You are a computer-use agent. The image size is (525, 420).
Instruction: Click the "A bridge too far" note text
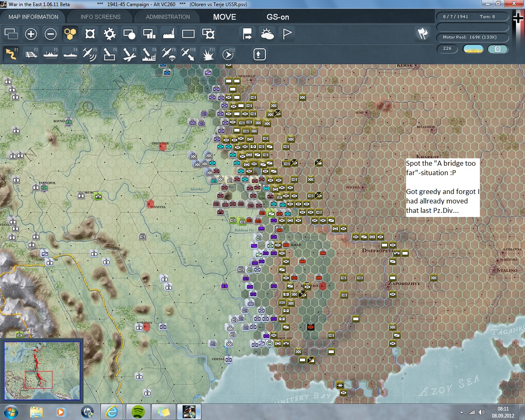[443, 187]
